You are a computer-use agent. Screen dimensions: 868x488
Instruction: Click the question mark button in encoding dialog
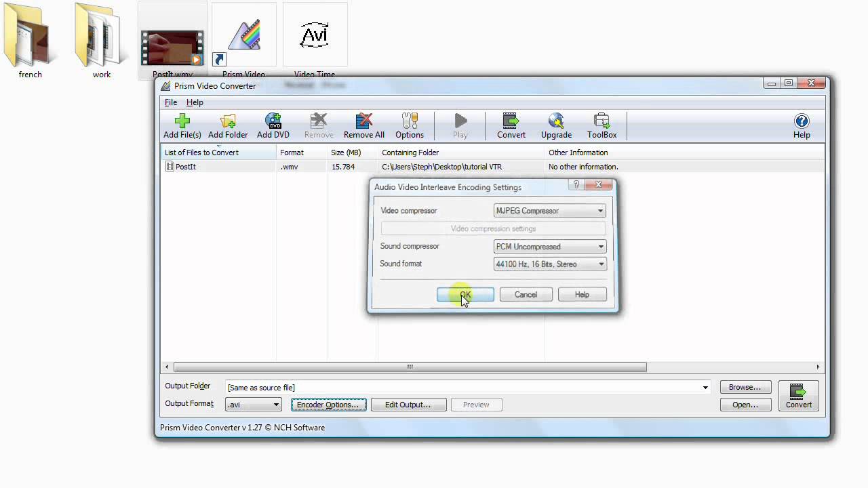pyautogui.click(x=576, y=184)
